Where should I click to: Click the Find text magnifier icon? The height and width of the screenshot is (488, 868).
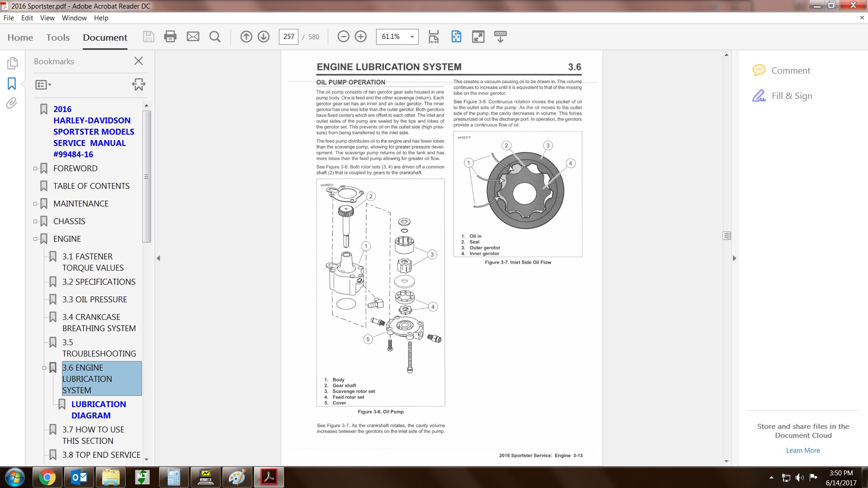click(x=215, y=37)
